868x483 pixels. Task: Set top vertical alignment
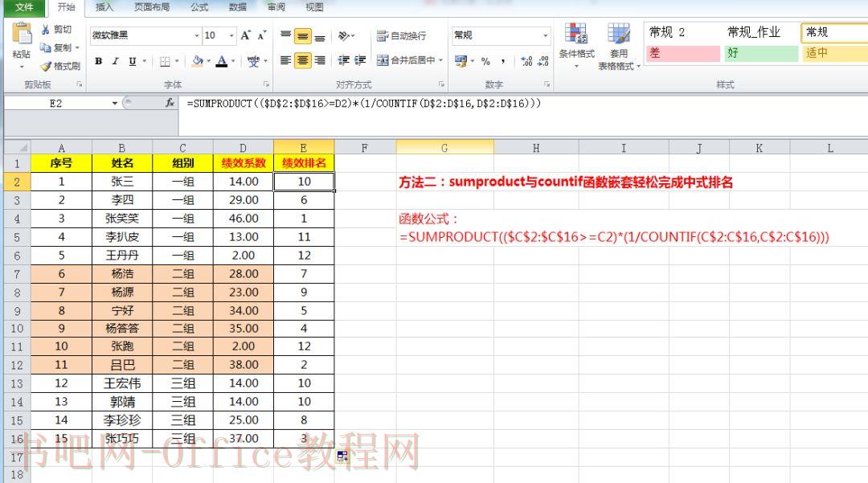(285, 36)
